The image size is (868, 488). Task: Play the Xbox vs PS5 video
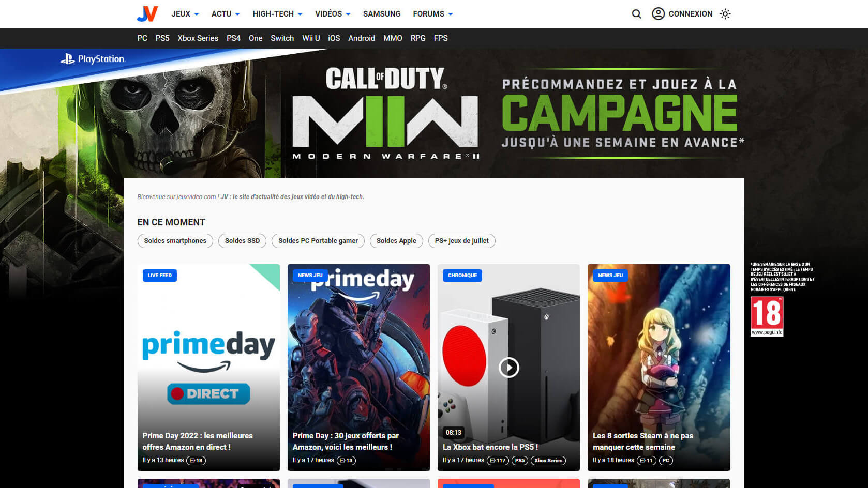508,368
